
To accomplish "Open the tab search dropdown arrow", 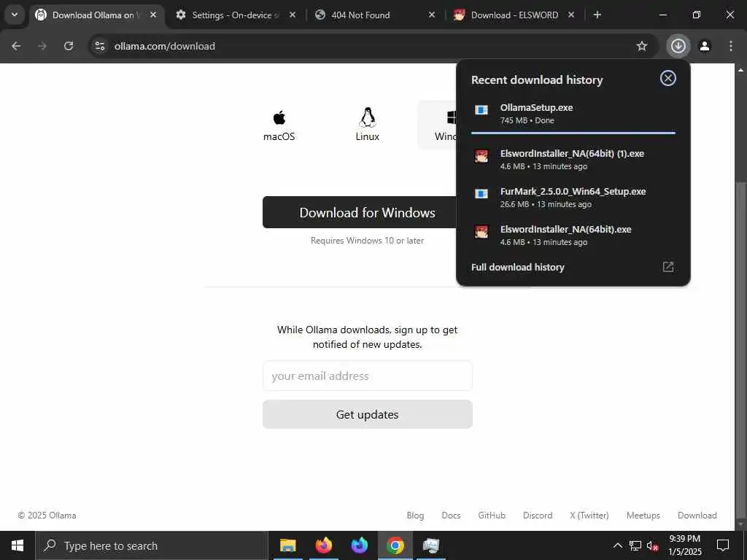I will click(15, 15).
